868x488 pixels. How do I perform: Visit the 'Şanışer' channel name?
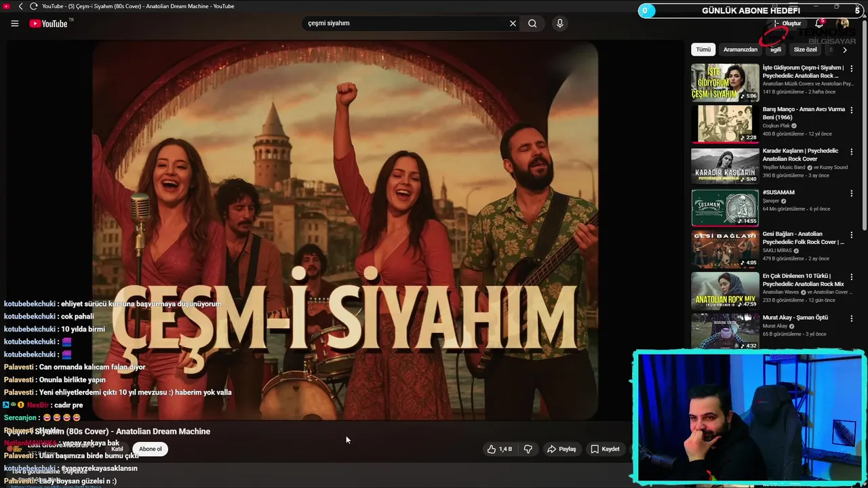coord(771,201)
